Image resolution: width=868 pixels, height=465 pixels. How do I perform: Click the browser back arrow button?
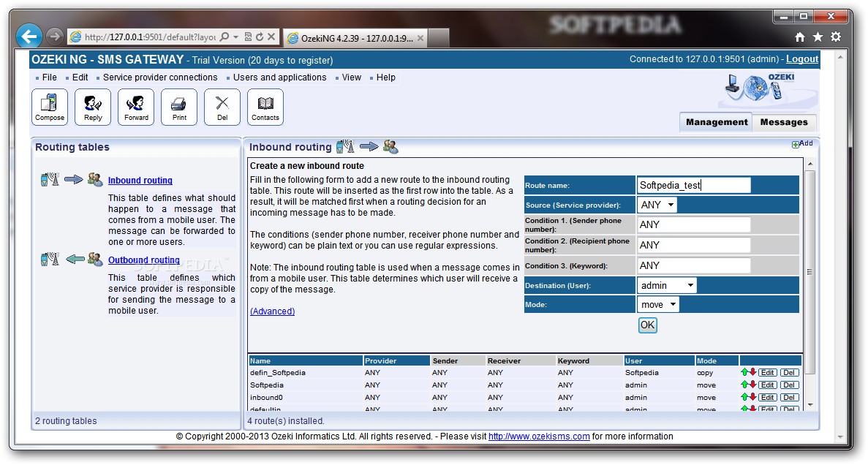point(29,37)
